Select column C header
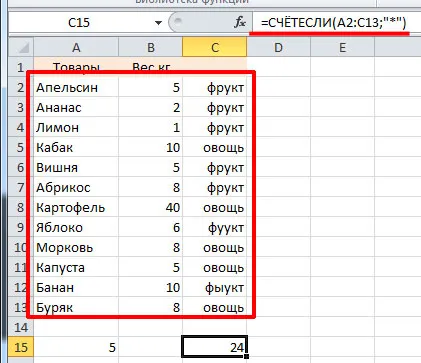The image size is (421, 363). coord(215,48)
